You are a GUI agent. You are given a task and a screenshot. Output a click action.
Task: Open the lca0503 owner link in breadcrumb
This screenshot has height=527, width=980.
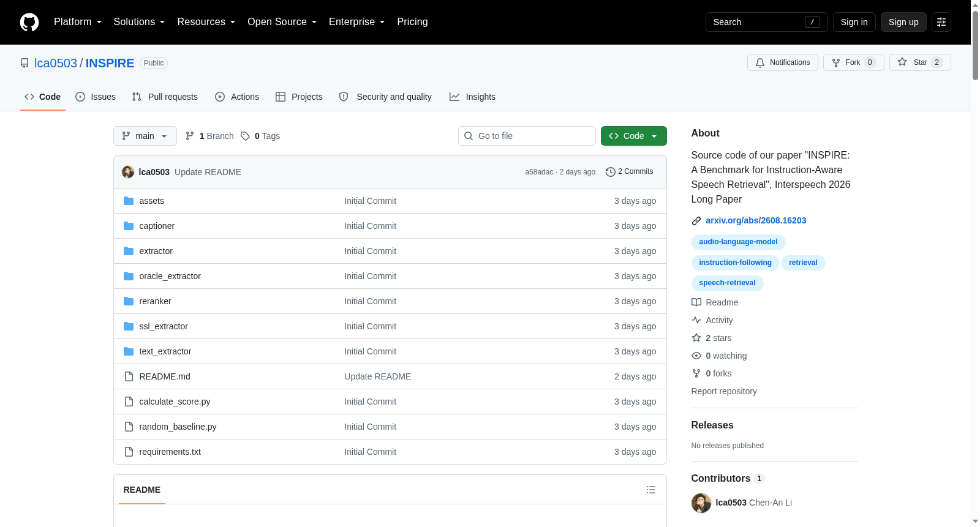click(x=56, y=63)
